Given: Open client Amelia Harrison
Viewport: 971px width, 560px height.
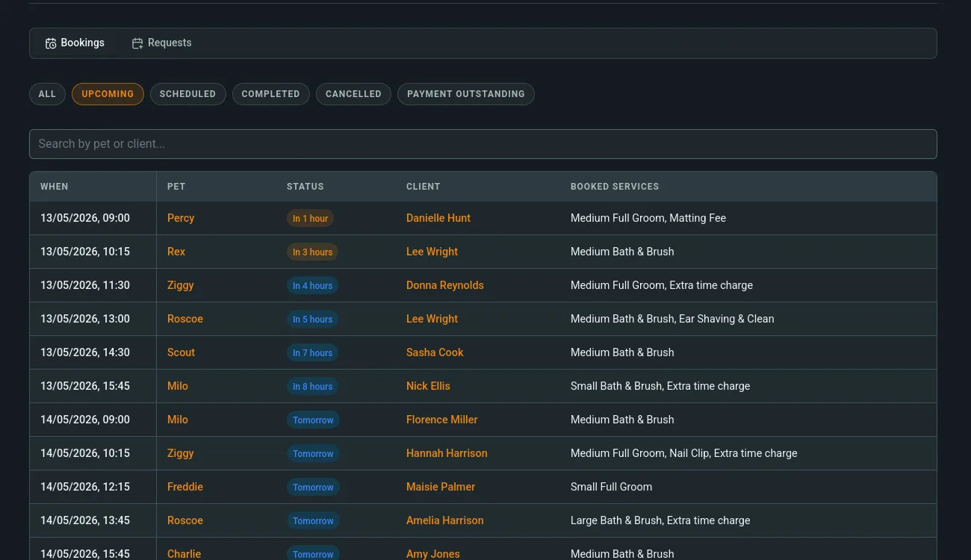Looking at the screenshot, I should tap(445, 520).
